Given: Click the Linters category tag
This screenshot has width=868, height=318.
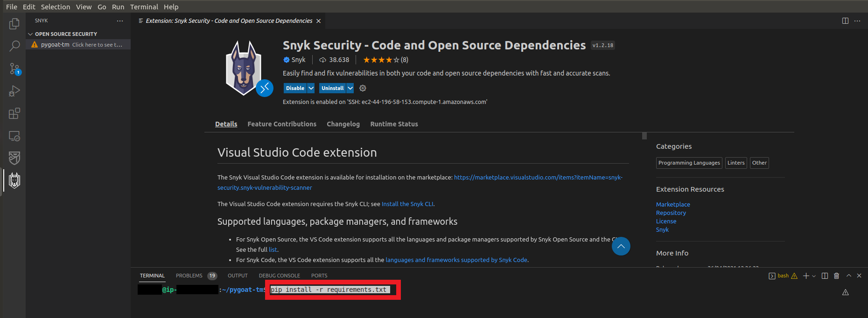Looking at the screenshot, I should click(736, 163).
